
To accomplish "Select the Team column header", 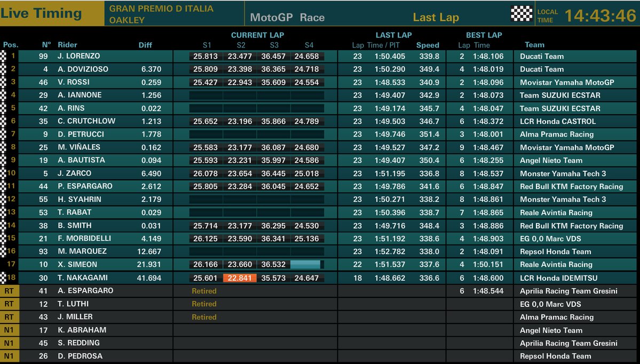I will (x=534, y=45).
